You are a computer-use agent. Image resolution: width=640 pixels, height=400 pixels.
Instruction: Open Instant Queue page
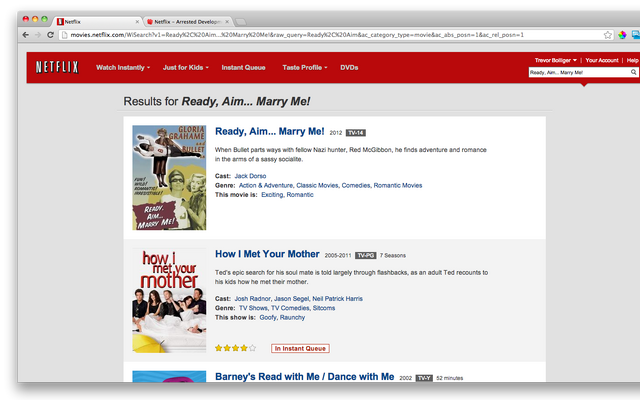(243, 68)
